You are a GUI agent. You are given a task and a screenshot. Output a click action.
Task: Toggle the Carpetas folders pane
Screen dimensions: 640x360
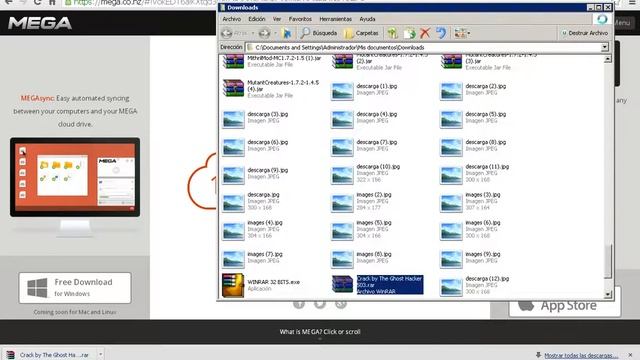[361, 33]
